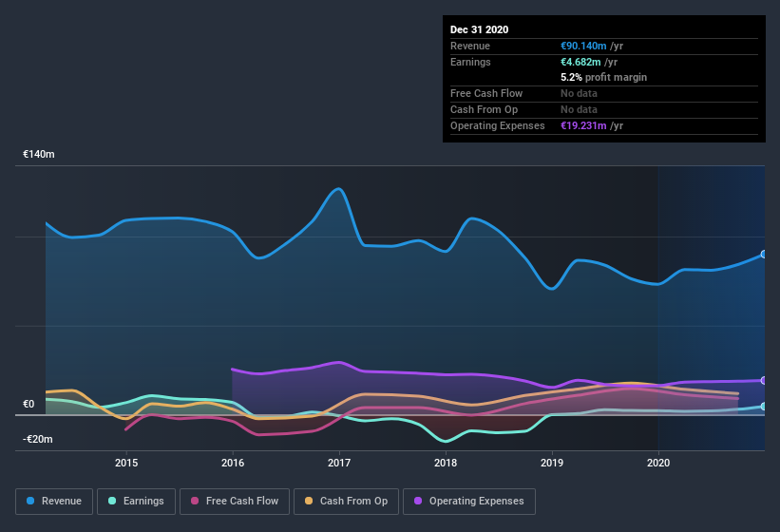The width and height of the screenshot is (780, 532).
Task: Click the 2020 x-axis label
Action: (658, 463)
